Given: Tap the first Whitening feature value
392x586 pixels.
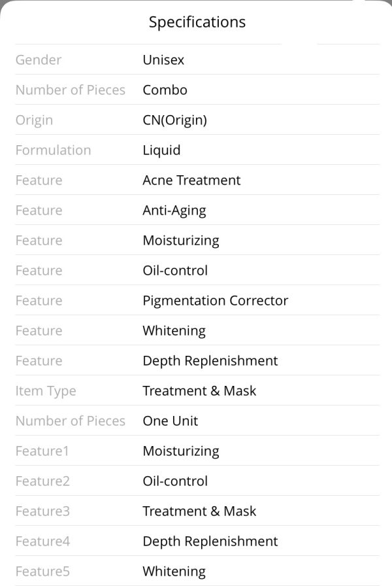Looking at the screenshot, I should point(174,331).
